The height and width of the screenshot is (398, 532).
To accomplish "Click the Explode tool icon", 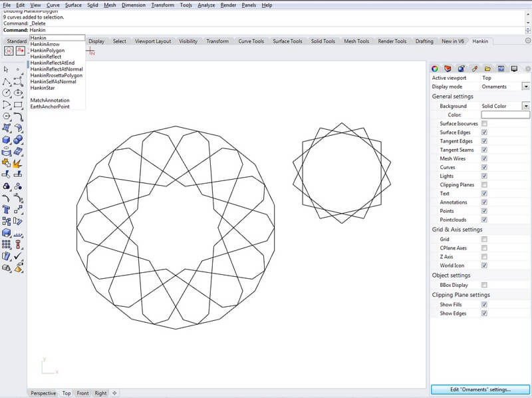I will click(x=18, y=163).
